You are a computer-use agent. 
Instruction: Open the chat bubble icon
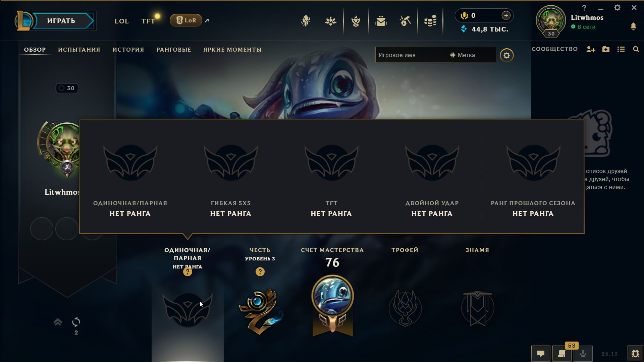click(x=541, y=354)
